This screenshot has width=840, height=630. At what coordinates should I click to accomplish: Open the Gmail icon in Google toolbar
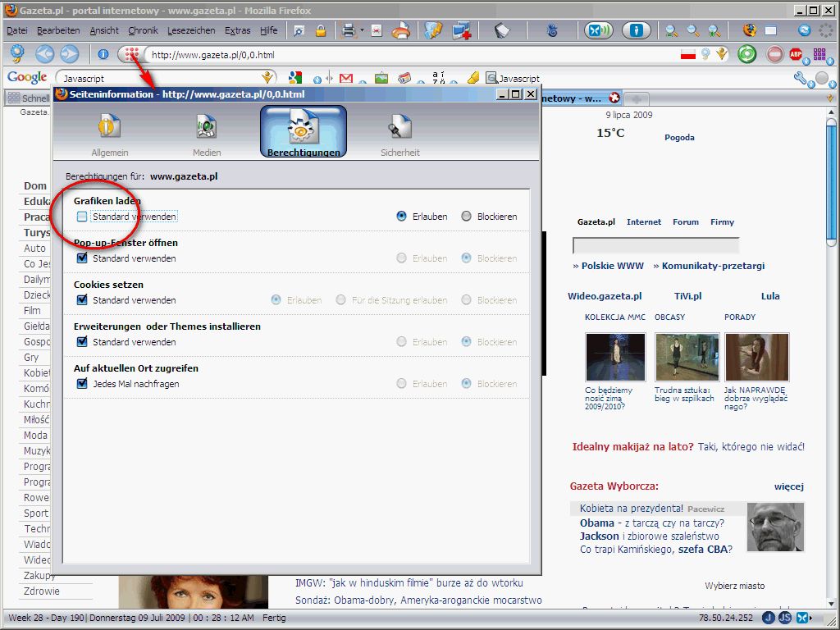tap(346, 78)
